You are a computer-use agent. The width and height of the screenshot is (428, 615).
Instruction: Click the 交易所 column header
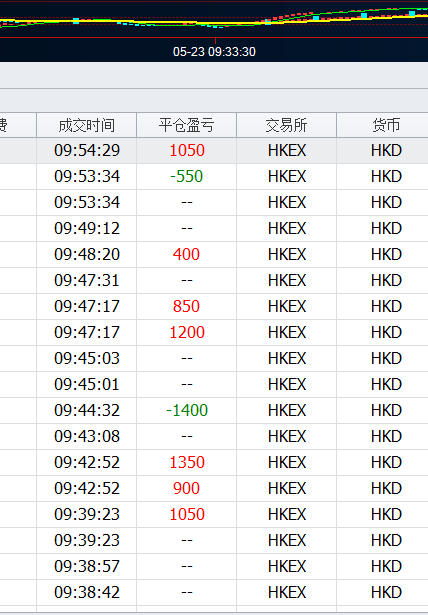click(286, 125)
